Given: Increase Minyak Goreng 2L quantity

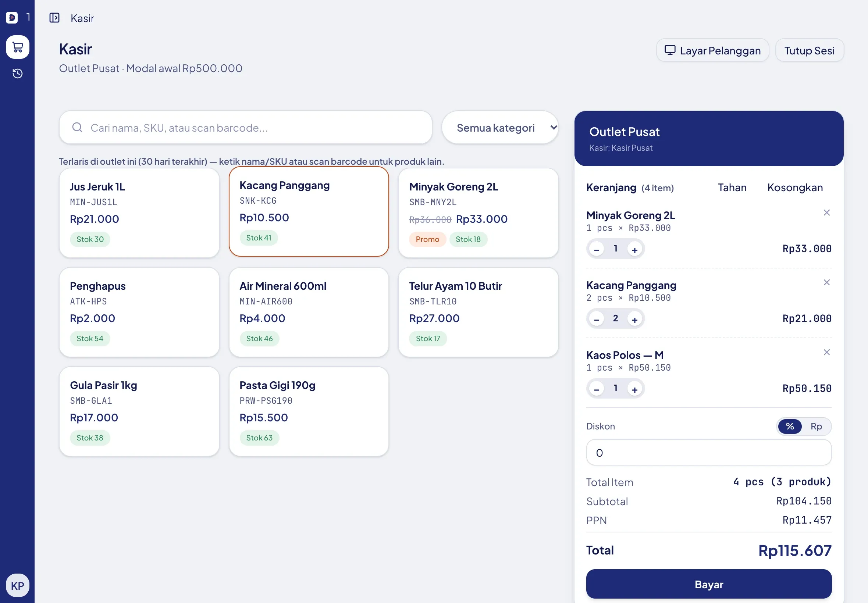Looking at the screenshot, I should [634, 249].
